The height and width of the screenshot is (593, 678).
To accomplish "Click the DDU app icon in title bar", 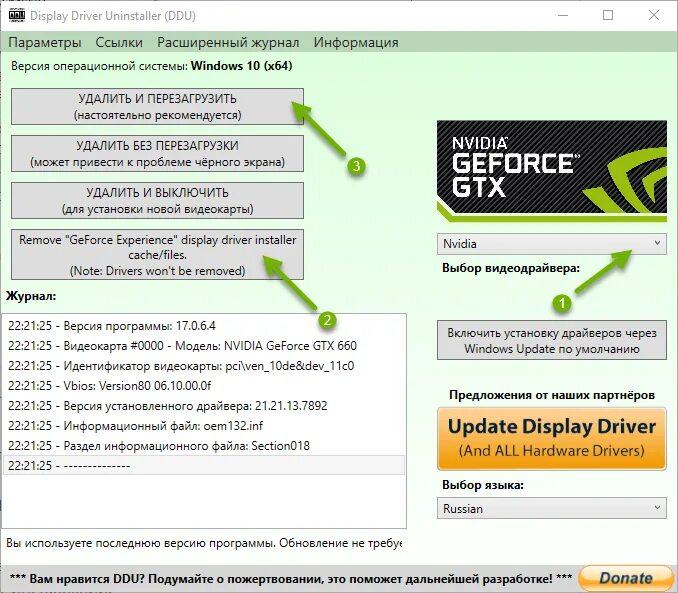I will [16, 16].
